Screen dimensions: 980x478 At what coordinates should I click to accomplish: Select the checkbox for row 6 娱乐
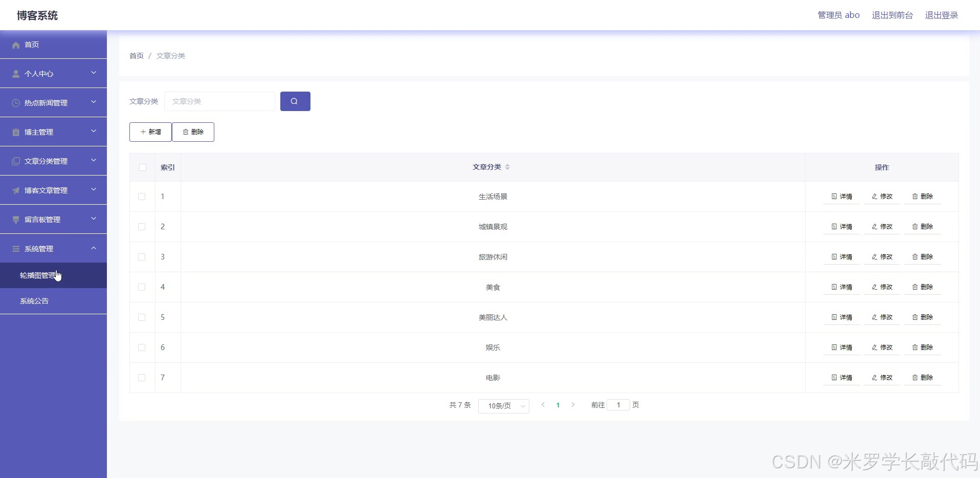tap(142, 347)
